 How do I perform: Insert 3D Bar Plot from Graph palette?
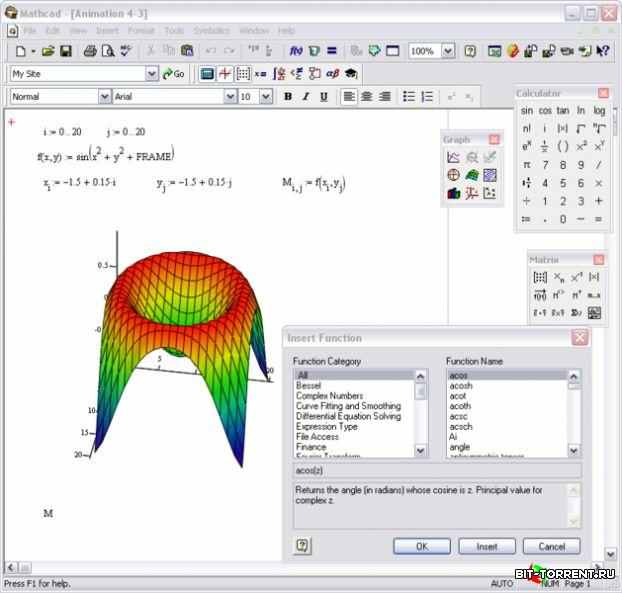pyautogui.click(x=453, y=193)
